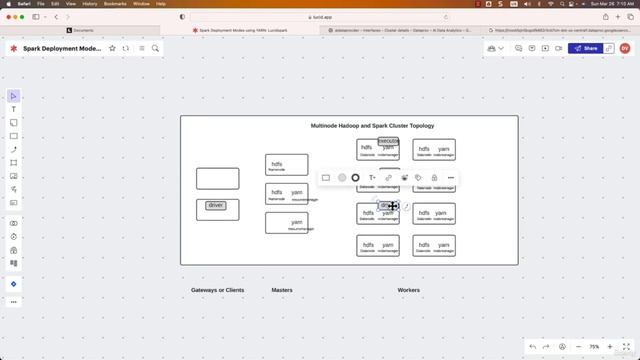Open more options ellipsis in floating toolbar

click(451, 178)
